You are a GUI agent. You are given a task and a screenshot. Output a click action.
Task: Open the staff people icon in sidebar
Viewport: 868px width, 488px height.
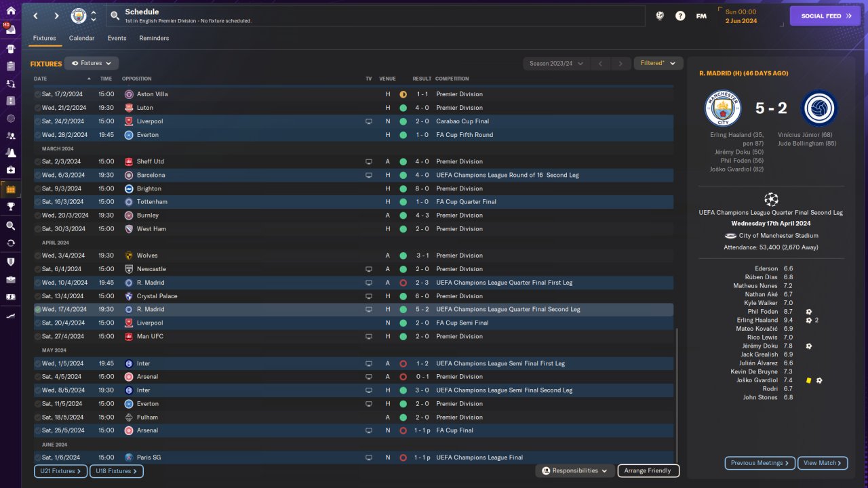(10, 136)
